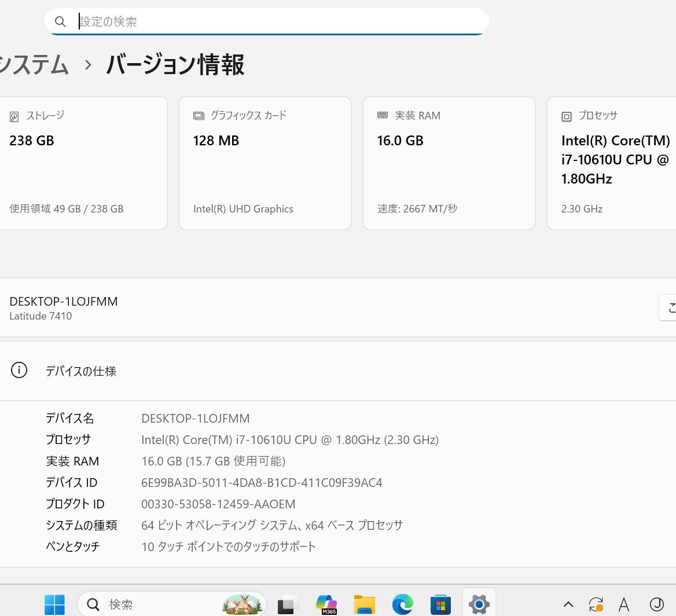Toggle the IME input mode A indicator
The height and width of the screenshot is (616, 676).
[624, 605]
